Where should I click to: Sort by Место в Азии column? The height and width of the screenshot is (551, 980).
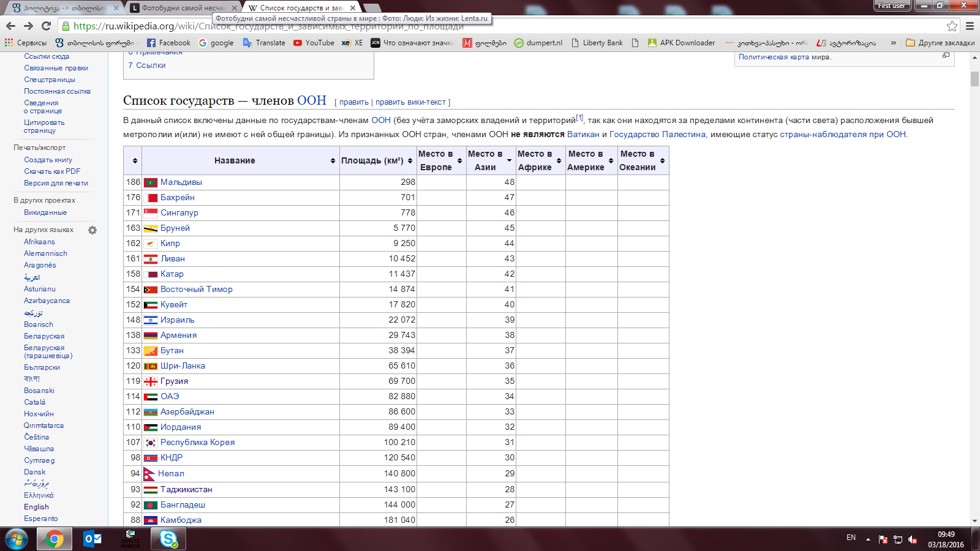click(x=509, y=161)
